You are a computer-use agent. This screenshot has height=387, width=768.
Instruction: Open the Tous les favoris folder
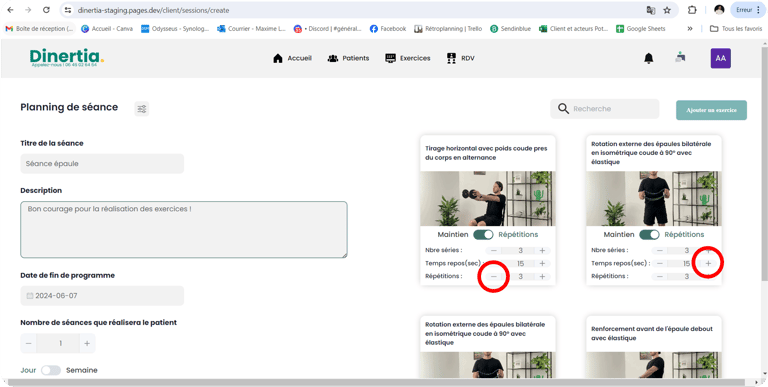(736, 29)
